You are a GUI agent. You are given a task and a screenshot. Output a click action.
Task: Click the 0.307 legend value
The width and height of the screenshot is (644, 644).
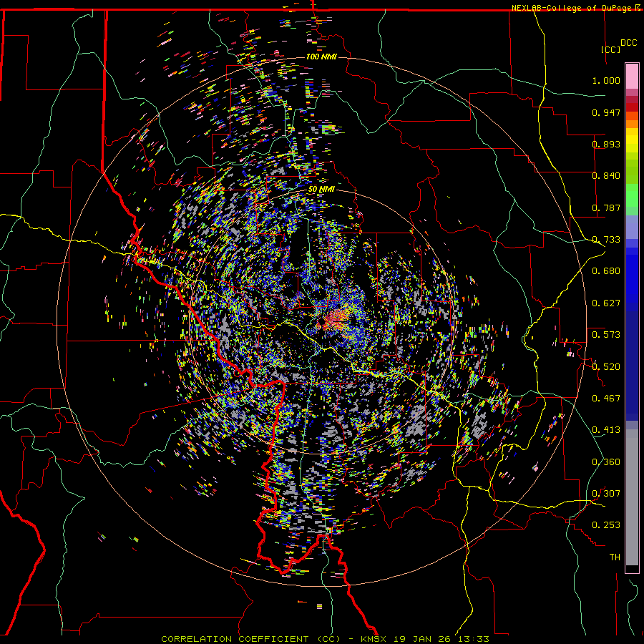coord(606,494)
